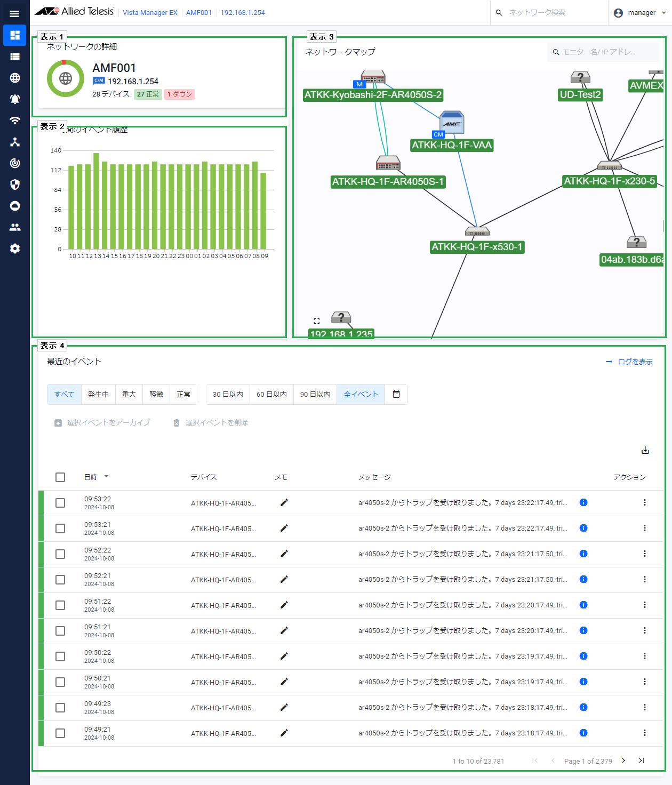This screenshot has height=785, width=672.
Task: Click the security shield sidebar icon
Action: coord(15,185)
